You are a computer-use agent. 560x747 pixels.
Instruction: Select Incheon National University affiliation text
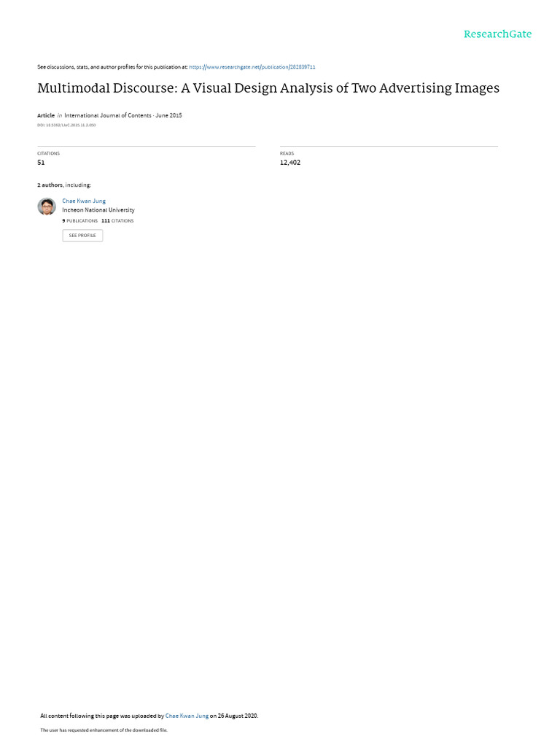[x=98, y=210]
